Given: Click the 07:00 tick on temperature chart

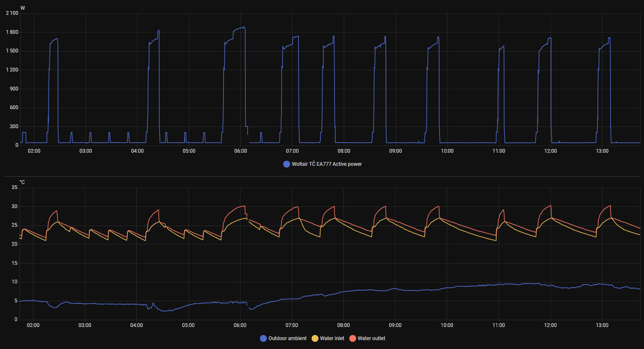Looking at the screenshot, I should click(292, 325).
